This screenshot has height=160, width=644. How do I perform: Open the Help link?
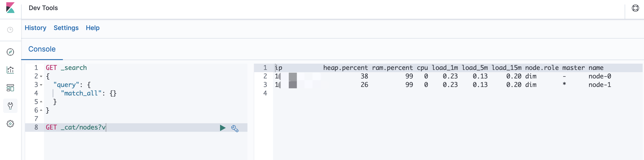(93, 28)
